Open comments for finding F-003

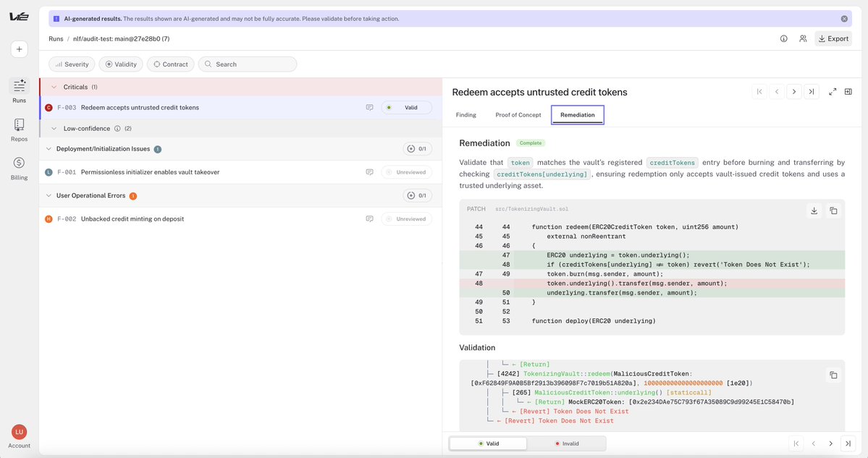click(369, 107)
